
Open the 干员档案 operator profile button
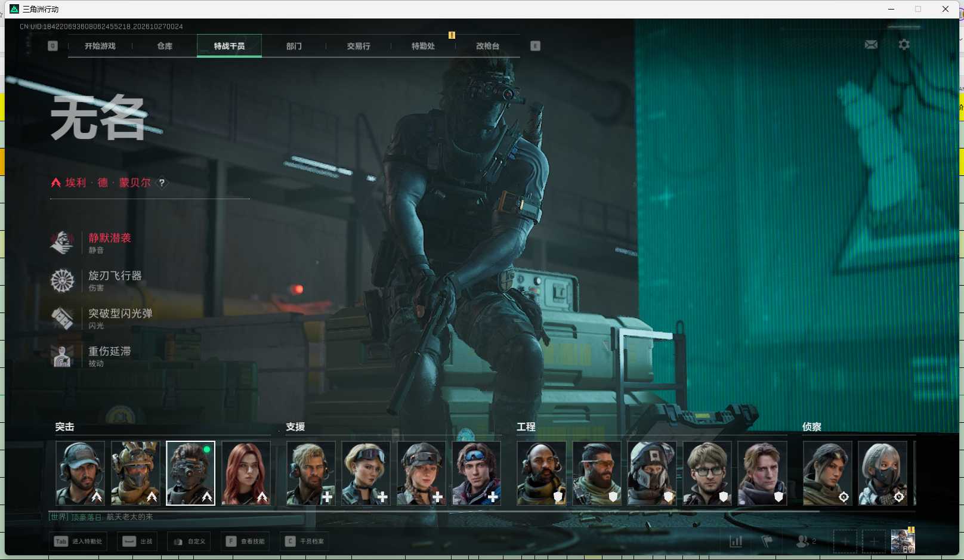click(305, 542)
